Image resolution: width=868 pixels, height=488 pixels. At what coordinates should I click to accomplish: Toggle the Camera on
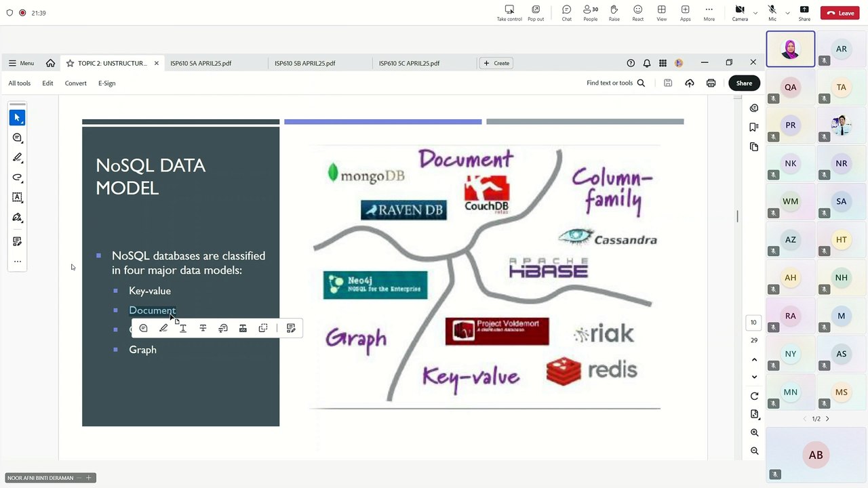(x=740, y=12)
